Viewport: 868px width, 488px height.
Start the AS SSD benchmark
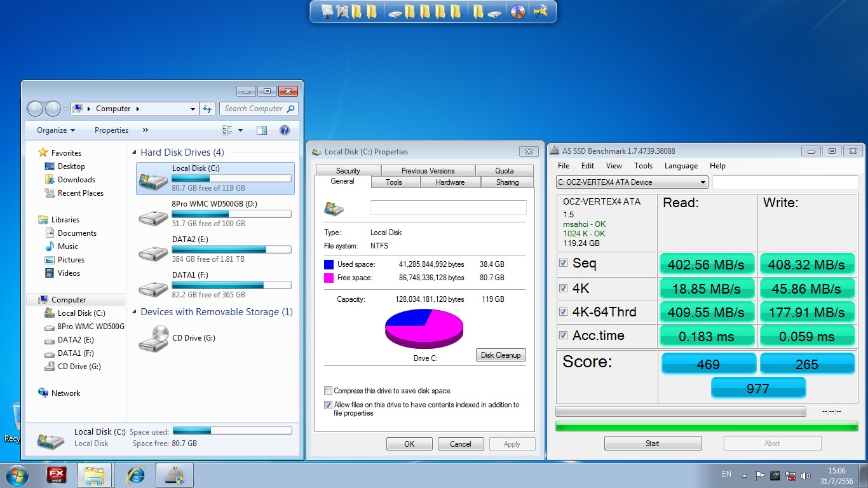click(653, 444)
